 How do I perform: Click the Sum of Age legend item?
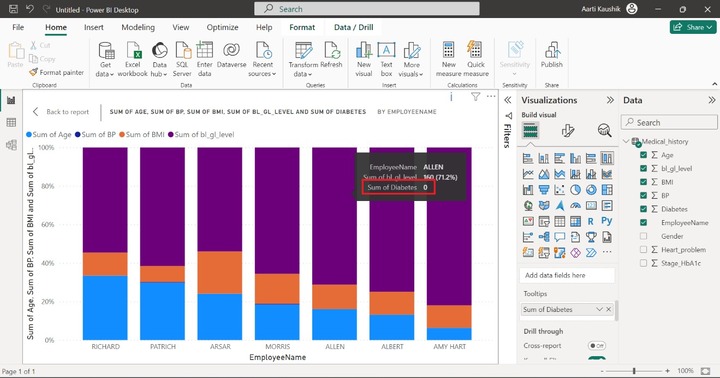(x=49, y=135)
